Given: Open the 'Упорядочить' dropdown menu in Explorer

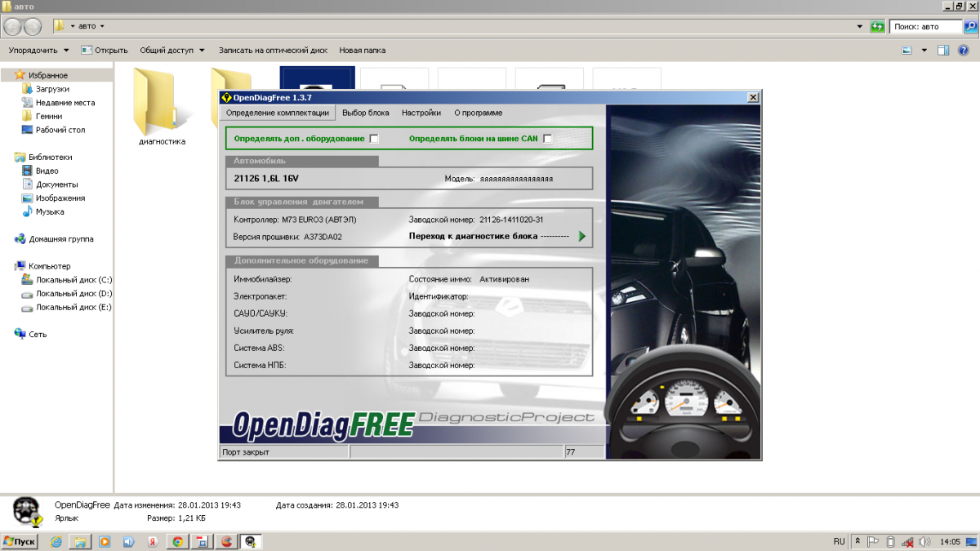Looking at the screenshot, I should [38, 50].
